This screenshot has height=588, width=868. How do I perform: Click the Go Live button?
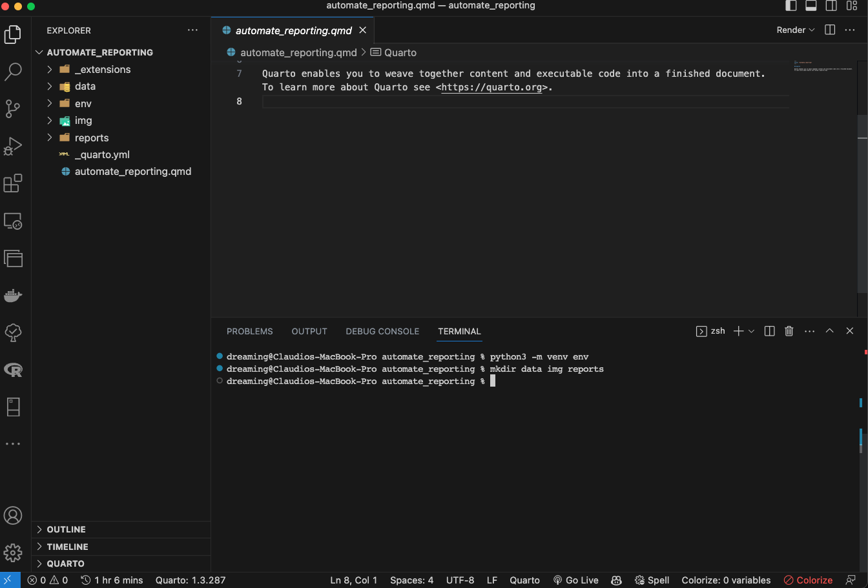coord(576,580)
